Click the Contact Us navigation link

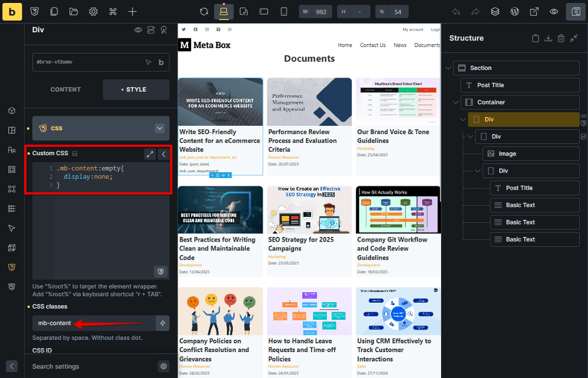point(373,45)
